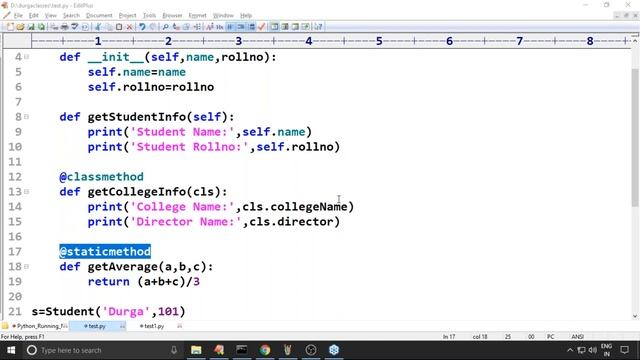Open the Document menu

point(99,16)
